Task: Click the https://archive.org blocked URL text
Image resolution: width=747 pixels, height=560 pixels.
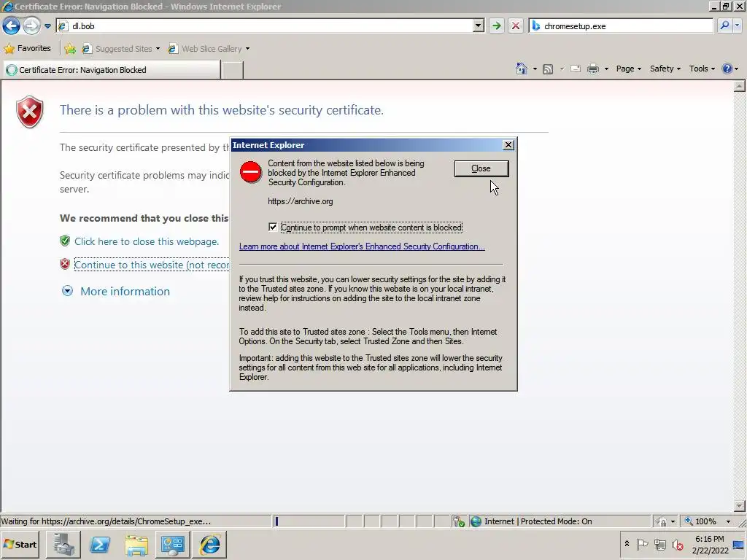Action: click(300, 201)
